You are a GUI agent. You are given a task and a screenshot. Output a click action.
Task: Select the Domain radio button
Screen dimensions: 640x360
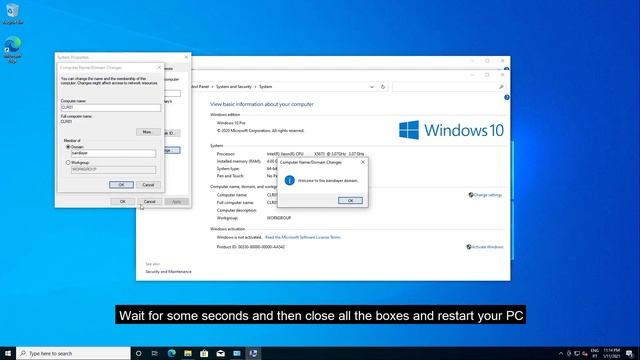[68, 147]
